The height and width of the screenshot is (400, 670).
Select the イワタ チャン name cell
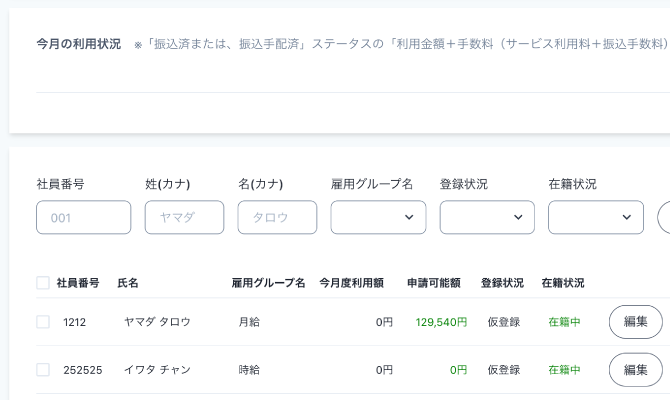coord(157,370)
